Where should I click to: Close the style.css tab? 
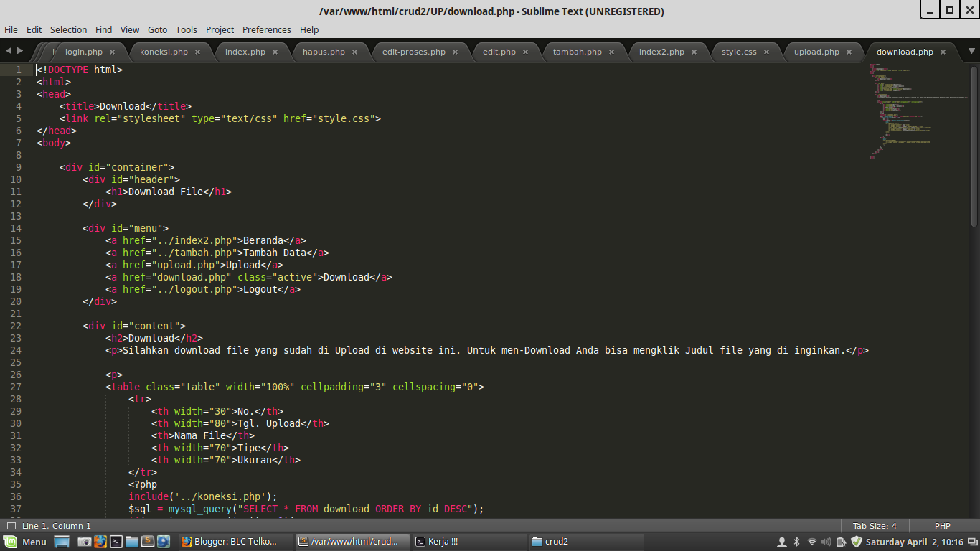point(766,52)
